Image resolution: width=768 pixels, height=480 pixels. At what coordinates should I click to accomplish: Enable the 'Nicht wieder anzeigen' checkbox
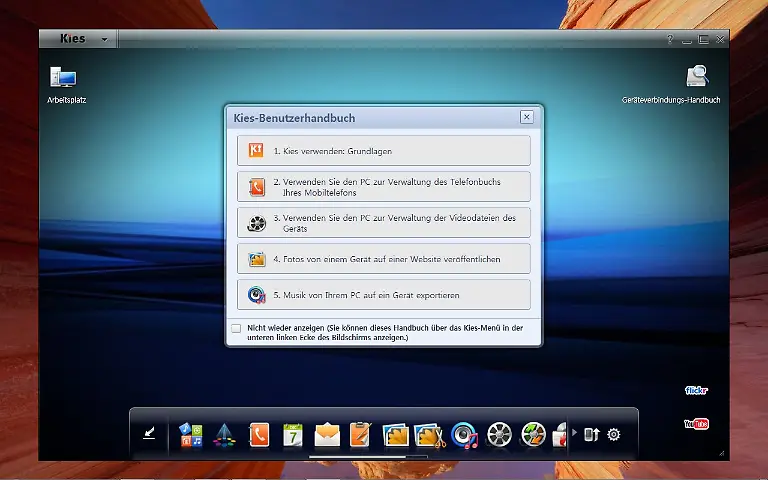(236, 328)
